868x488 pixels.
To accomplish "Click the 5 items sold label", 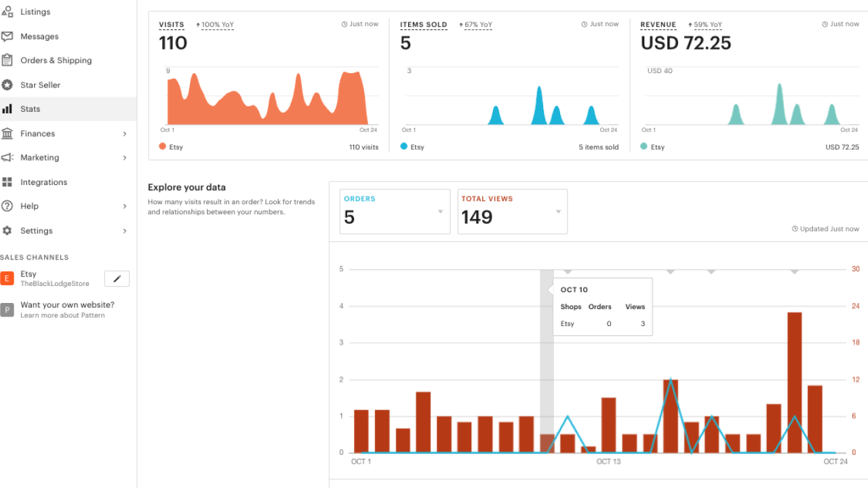I will [x=599, y=147].
